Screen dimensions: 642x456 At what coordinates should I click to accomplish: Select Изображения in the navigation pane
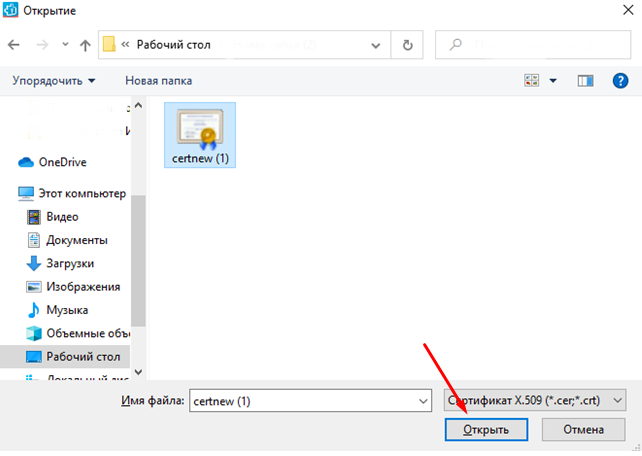click(x=80, y=286)
